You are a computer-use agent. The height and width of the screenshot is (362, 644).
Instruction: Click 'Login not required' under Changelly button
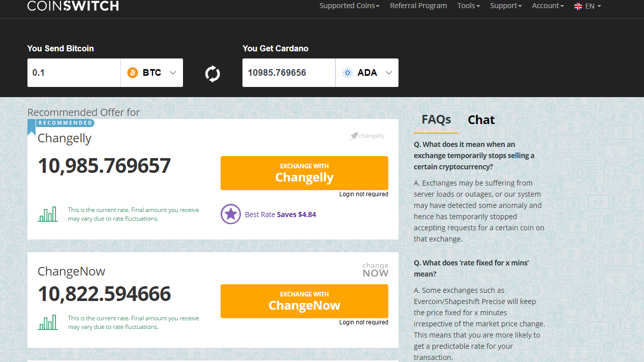pos(364,194)
